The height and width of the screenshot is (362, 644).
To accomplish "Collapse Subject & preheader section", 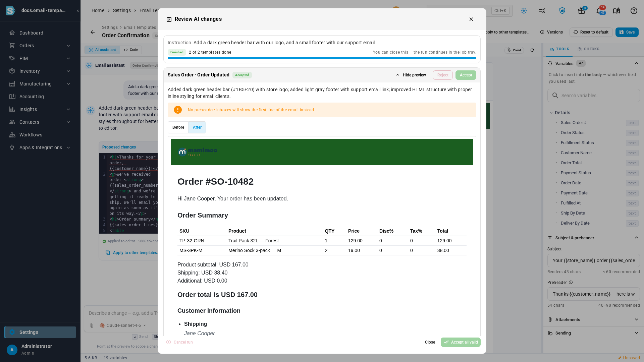I will pyautogui.click(x=636, y=238).
